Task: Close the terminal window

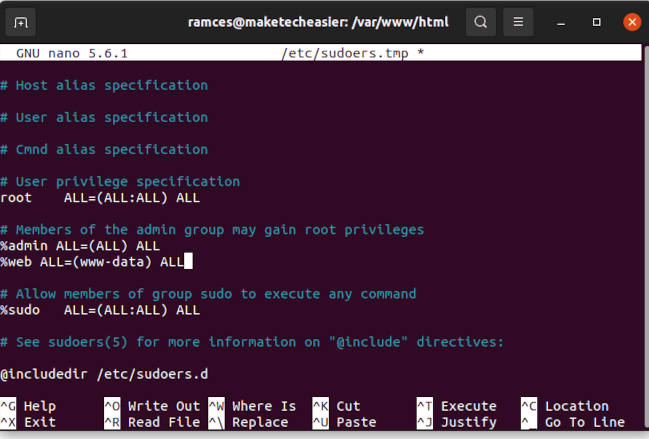Action: click(631, 21)
